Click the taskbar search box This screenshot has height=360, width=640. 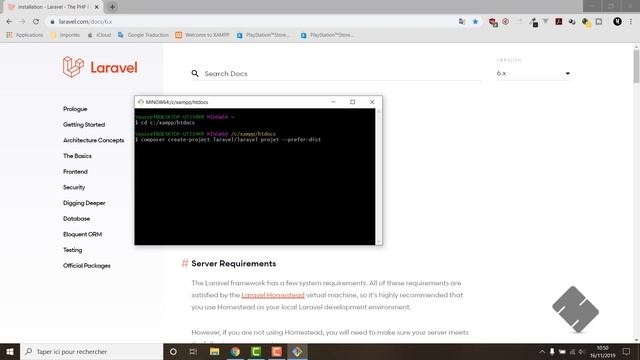point(91,351)
